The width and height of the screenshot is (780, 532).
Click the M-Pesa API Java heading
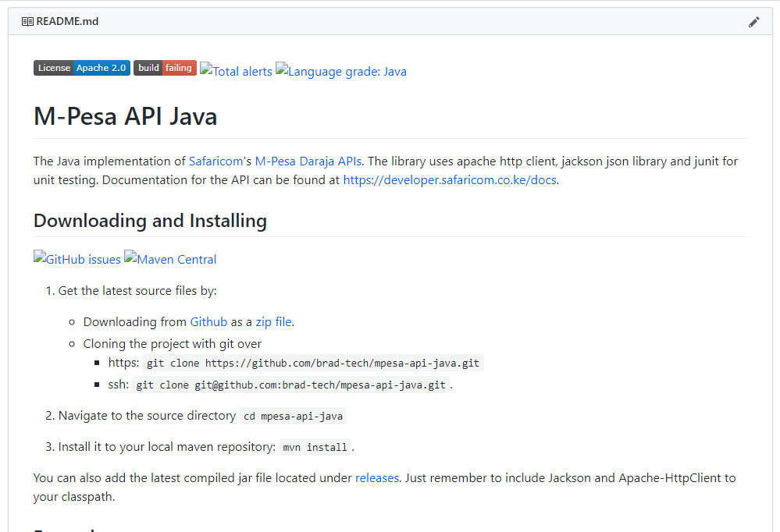(x=126, y=116)
